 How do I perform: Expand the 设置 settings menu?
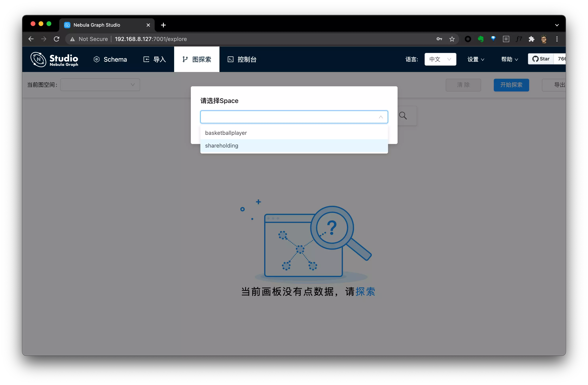[475, 59]
